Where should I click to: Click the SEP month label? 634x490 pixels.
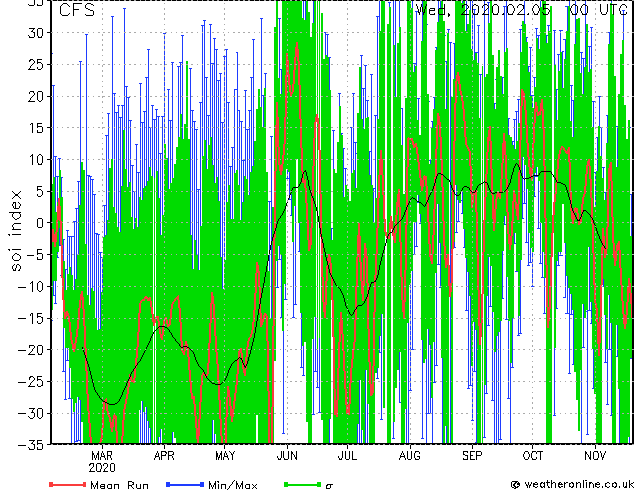pos(472,456)
